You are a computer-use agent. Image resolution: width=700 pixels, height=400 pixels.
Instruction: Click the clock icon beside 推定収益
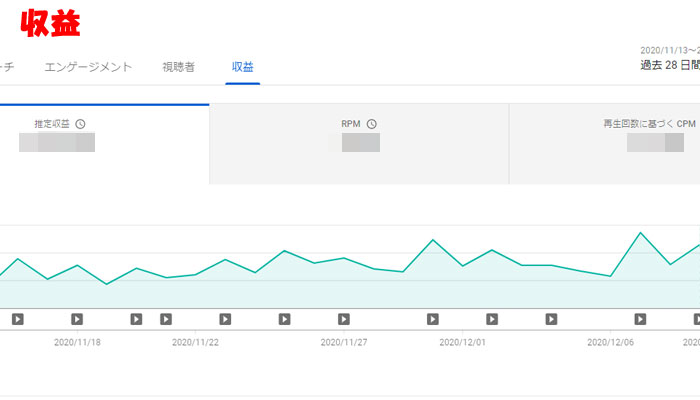[x=80, y=124]
